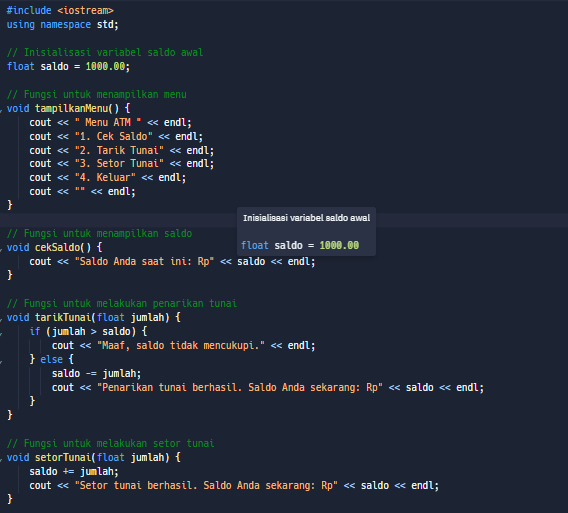
Task: Click the '#include <iostream>' line
Action: click(60, 11)
